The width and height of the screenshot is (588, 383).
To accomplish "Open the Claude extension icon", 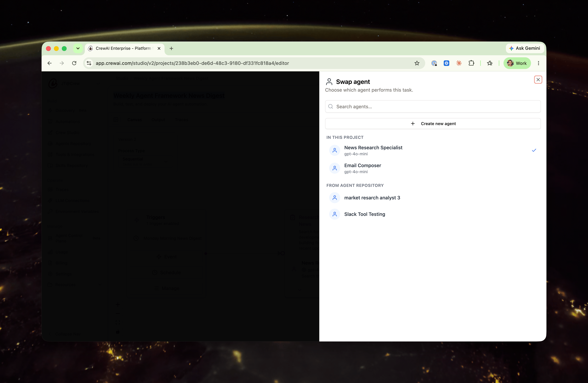I will point(459,63).
